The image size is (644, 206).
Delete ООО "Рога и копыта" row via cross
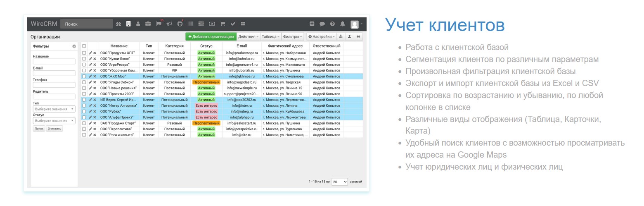tap(95, 135)
